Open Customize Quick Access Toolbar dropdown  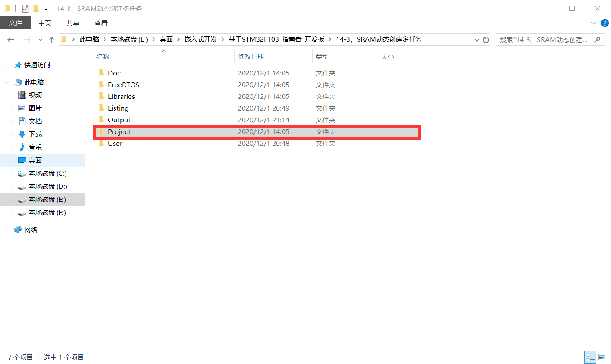(46, 9)
